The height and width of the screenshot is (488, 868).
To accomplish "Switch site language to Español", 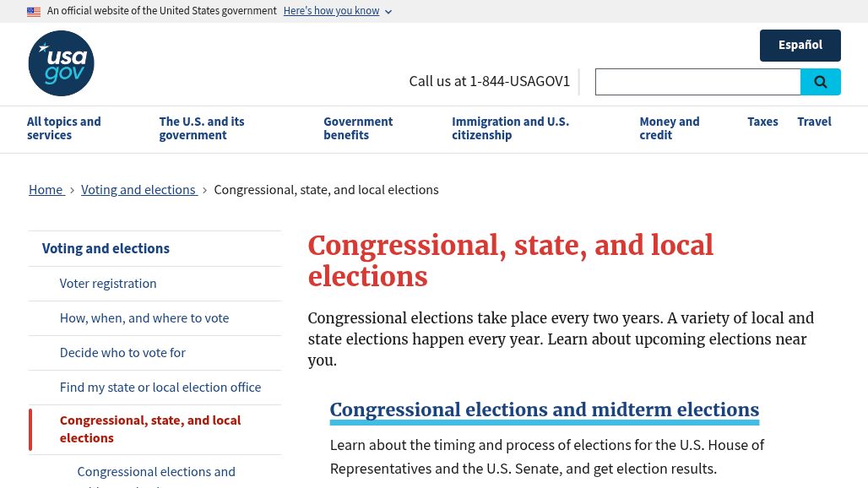I will tap(800, 46).
